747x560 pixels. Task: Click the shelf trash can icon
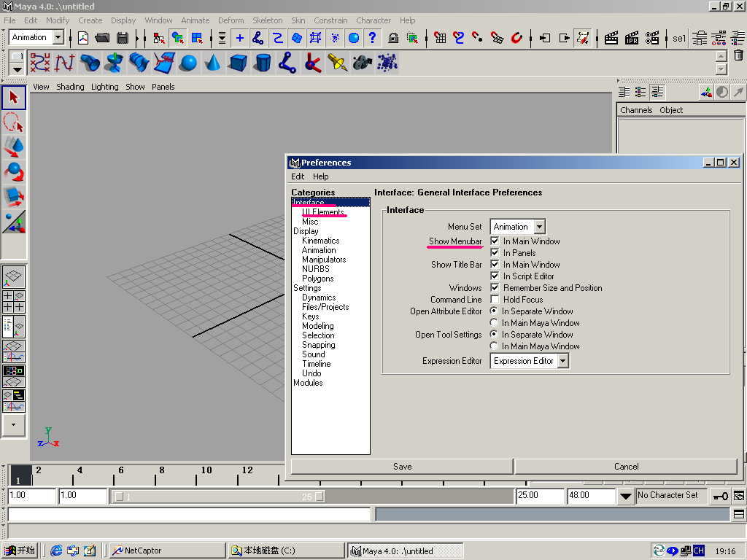[738, 55]
